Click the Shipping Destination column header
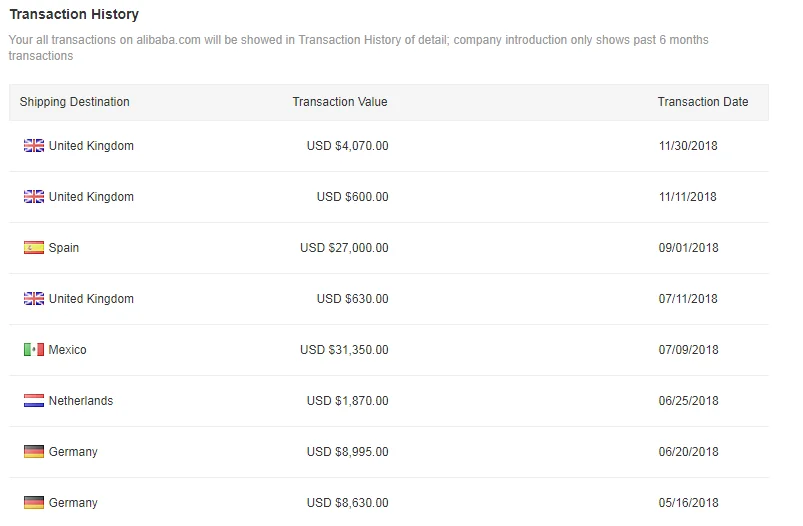803x526 pixels. 74,102
